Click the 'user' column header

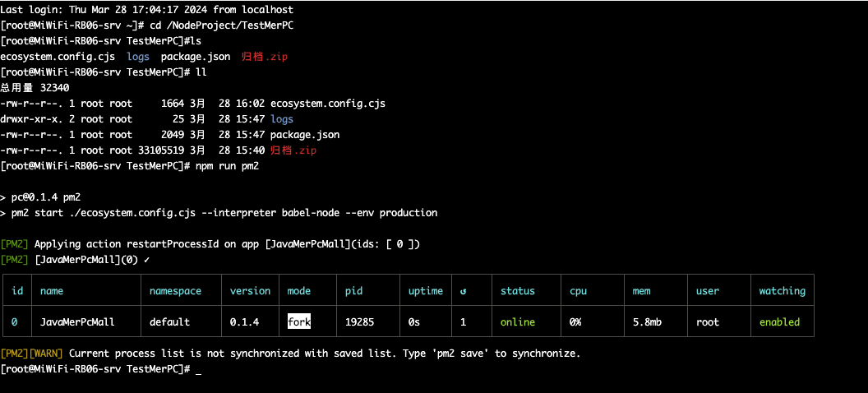pos(708,290)
